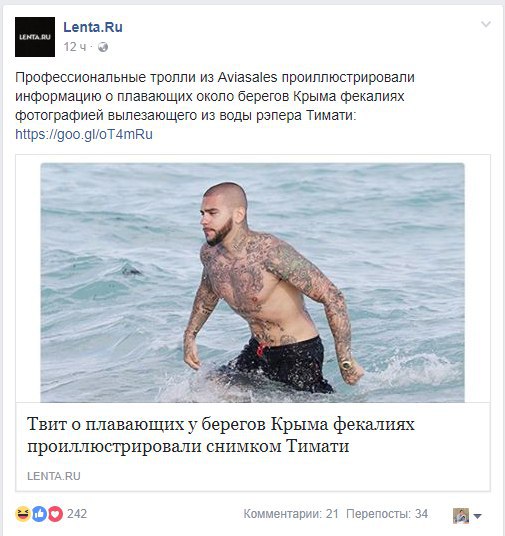505x536 pixels.
Task: Click the post body text paragraph
Action: [x=215, y=106]
